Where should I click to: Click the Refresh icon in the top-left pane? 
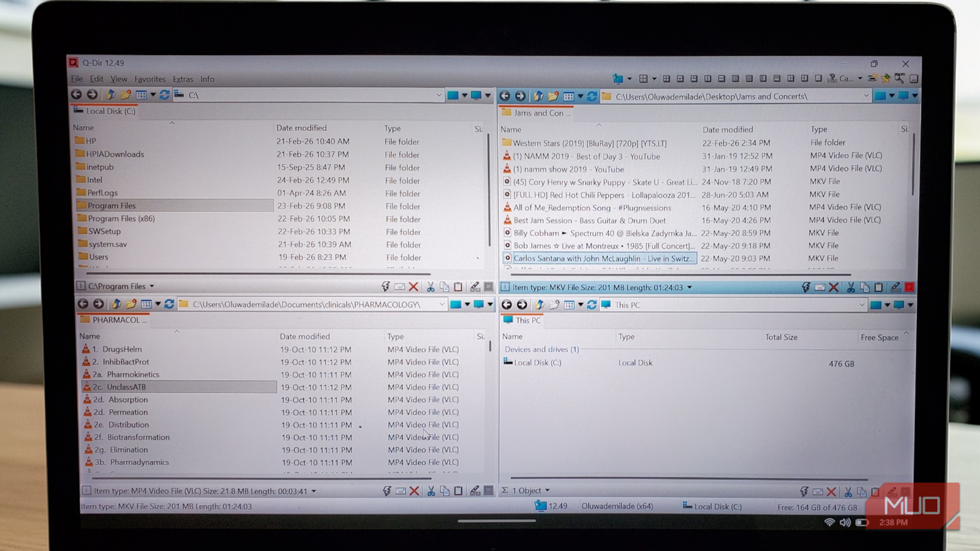(x=164, y=95)
